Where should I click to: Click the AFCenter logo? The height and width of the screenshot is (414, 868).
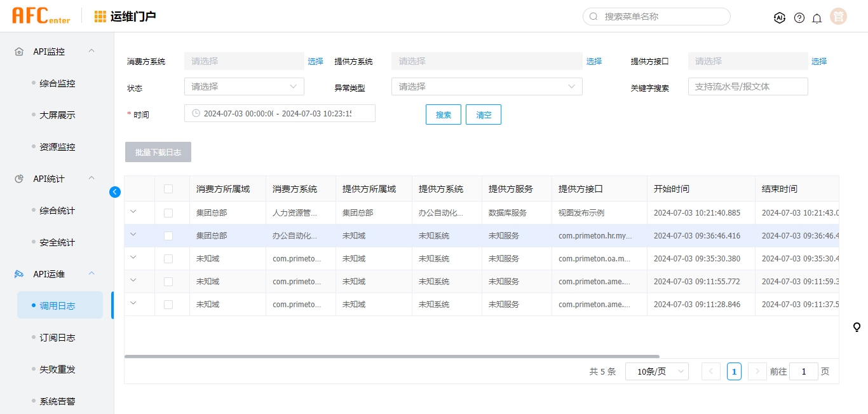click(x=41, y=16)
